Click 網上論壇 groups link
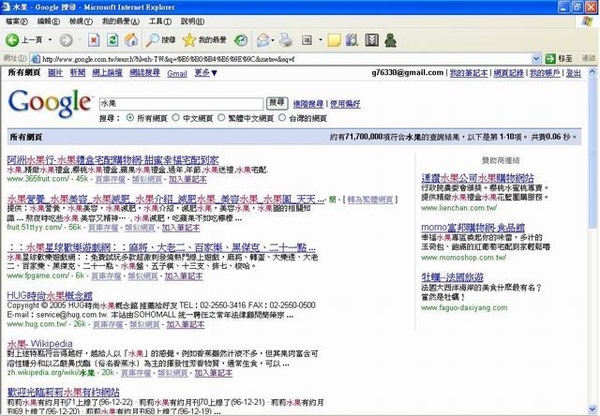The width and height of the screenshot is (600, 416). (x=108, y=73)
